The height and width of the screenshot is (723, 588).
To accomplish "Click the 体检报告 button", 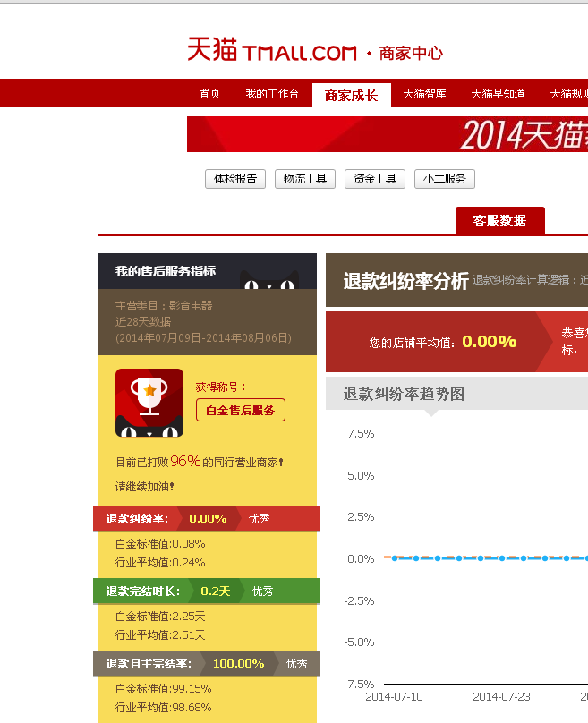I will (x=235, y=179).
